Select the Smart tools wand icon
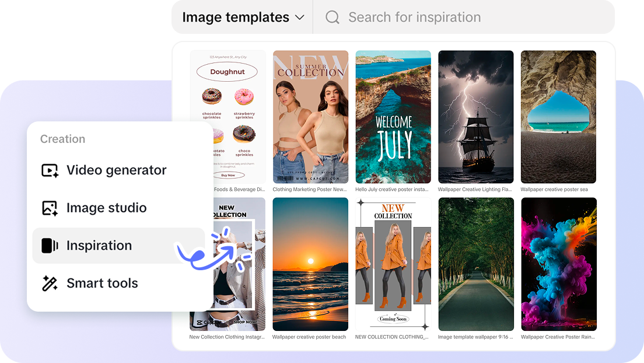The image size is (644, 363). (50, 283)
